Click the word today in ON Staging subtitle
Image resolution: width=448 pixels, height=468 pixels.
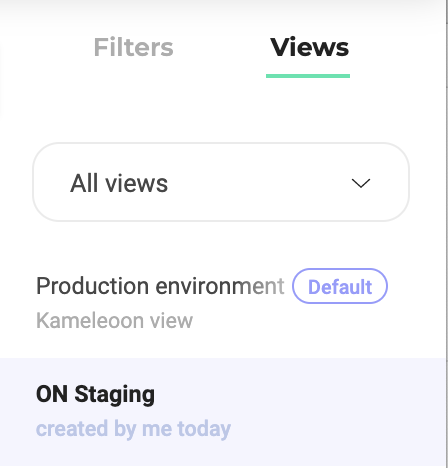pyautogui.click(x=204, y=429)
